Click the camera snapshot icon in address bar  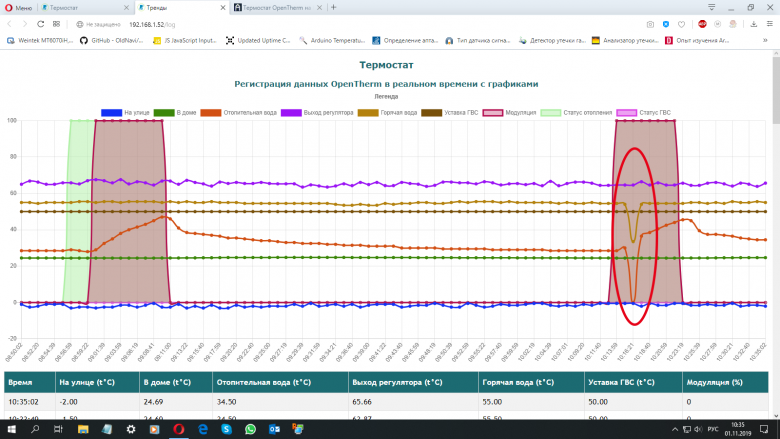[x=650, y=23]
